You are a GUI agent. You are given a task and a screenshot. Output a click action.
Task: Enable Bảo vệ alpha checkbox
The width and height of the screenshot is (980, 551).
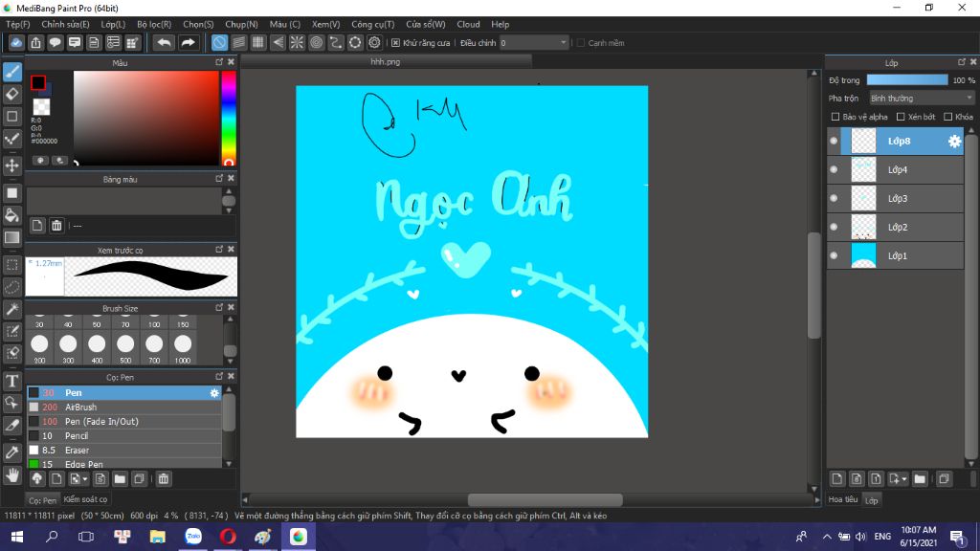tap(835, 117)
